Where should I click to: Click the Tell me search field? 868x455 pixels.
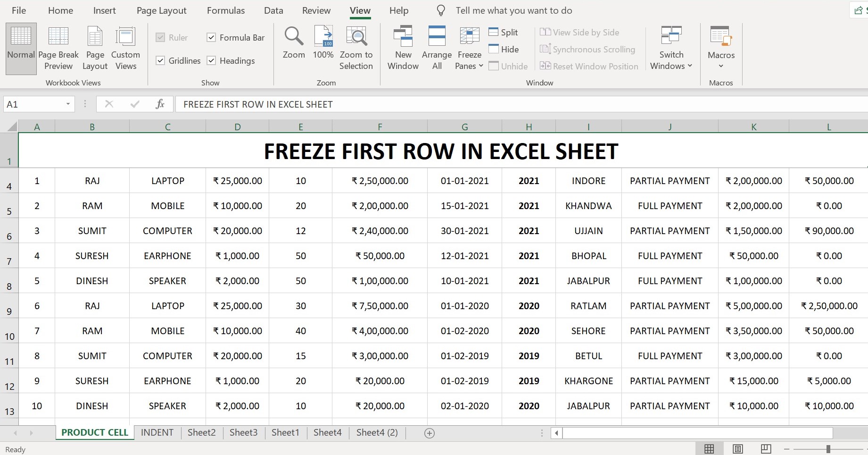pyautogui.click(x=514, y=10)
